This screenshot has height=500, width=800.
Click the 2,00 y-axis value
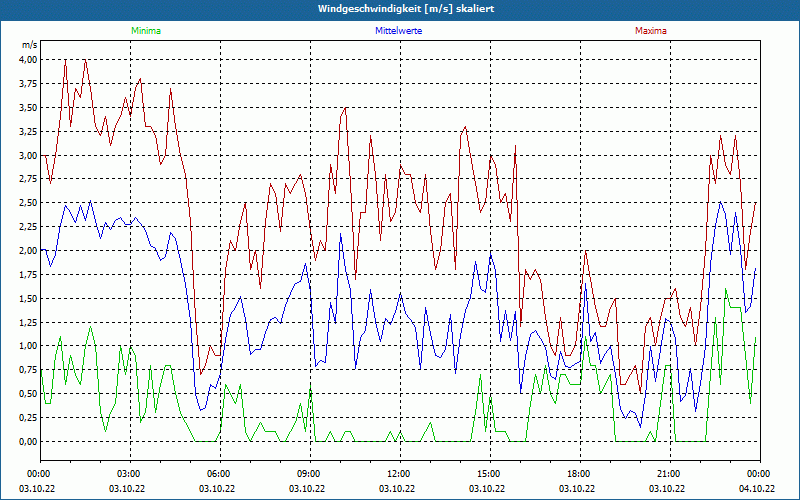pyautogui.click(x=28, y=251)
